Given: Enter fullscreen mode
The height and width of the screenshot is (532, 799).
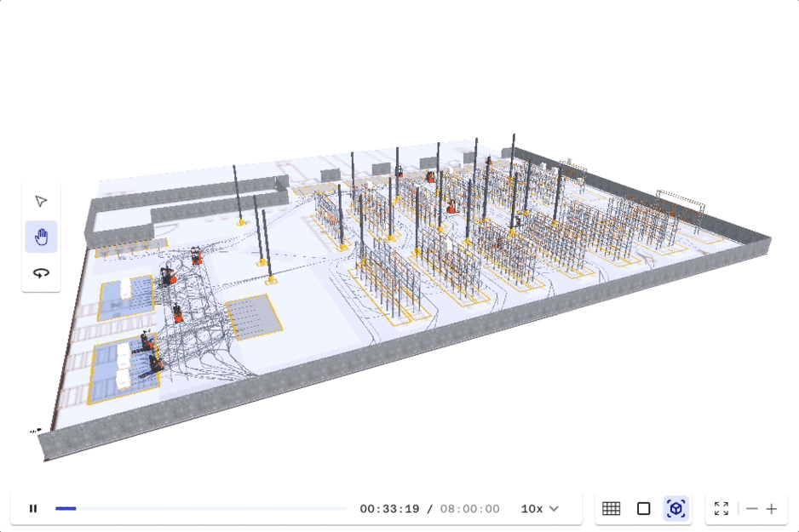Looking at the screenshot, I should pos(721,508).
